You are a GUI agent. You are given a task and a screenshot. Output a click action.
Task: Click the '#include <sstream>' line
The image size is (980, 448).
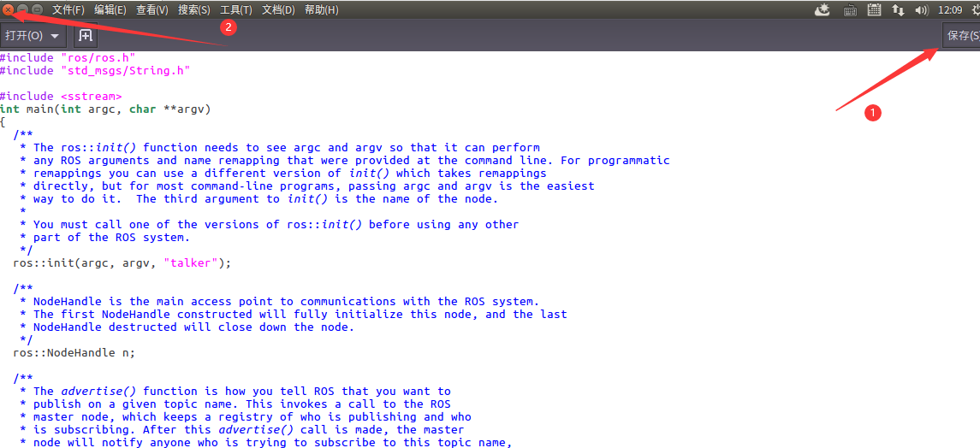pyautogui.click(x=61, y=96)
